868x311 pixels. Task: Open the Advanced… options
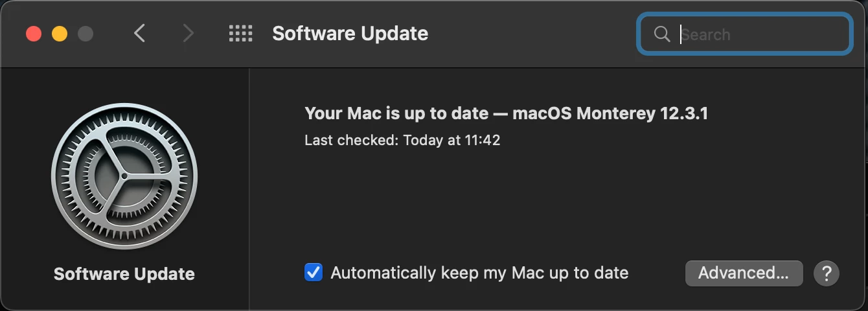744,273
